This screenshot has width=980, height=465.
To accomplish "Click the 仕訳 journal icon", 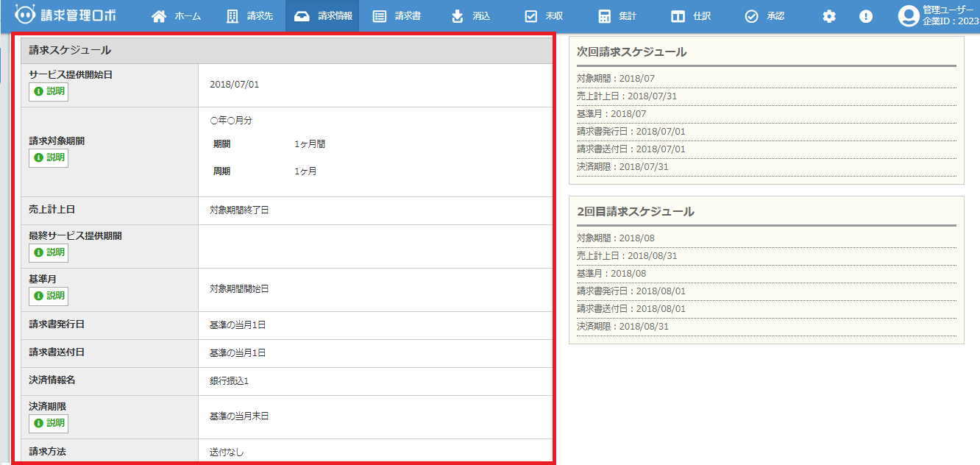I will tap(678, 16).
